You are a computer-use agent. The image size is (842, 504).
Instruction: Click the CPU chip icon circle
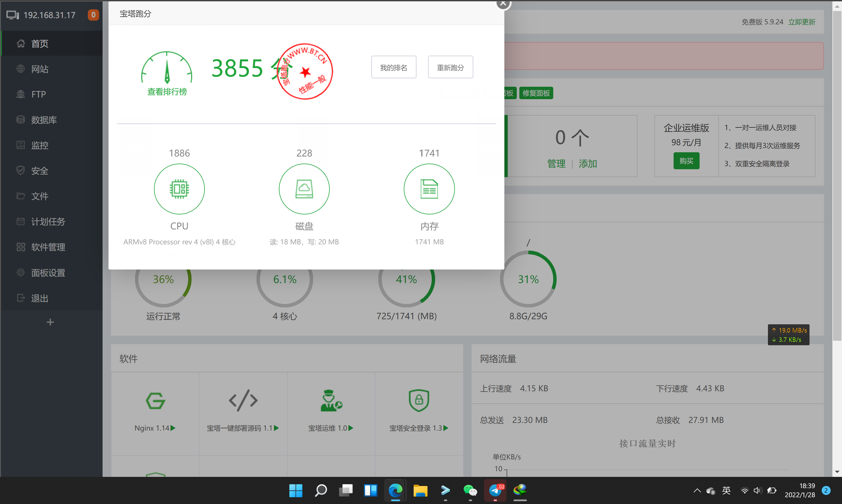coord(179,189)
